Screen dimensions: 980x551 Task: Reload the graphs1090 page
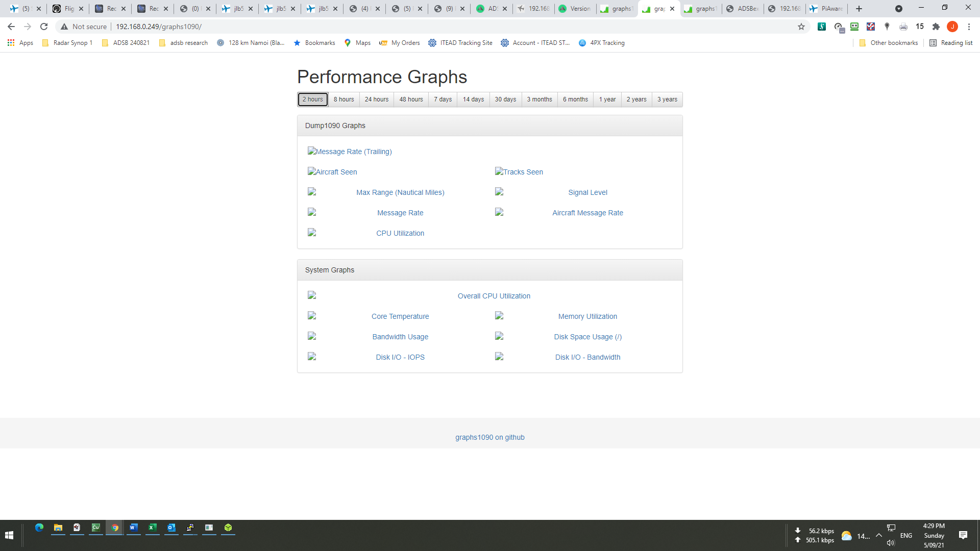coord(44,27)
